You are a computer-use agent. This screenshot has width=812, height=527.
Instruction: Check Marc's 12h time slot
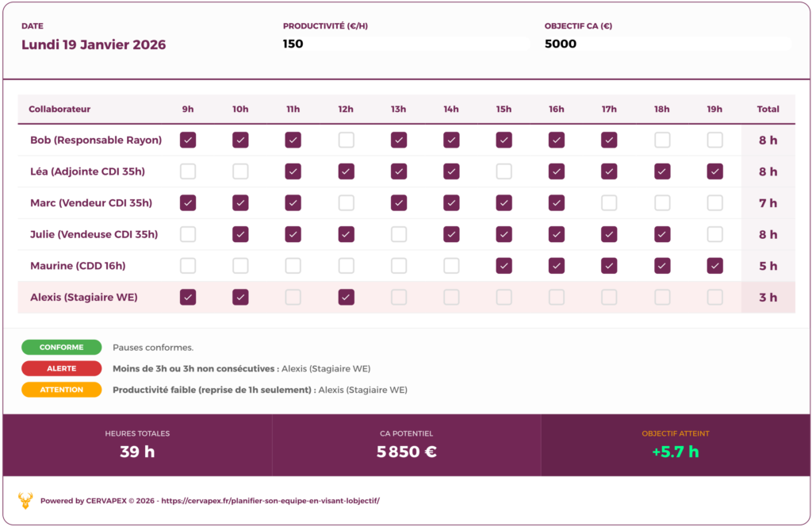click(346, 203)
